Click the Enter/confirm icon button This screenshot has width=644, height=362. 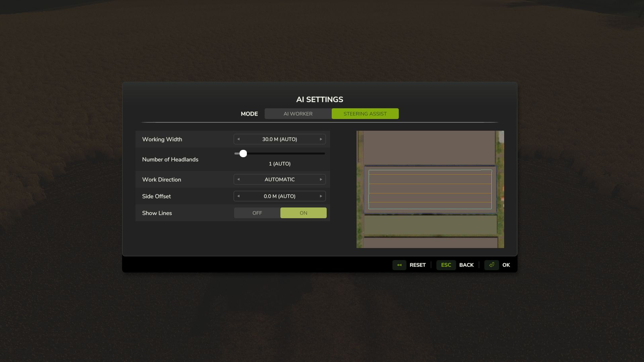[x=491, y=265]
